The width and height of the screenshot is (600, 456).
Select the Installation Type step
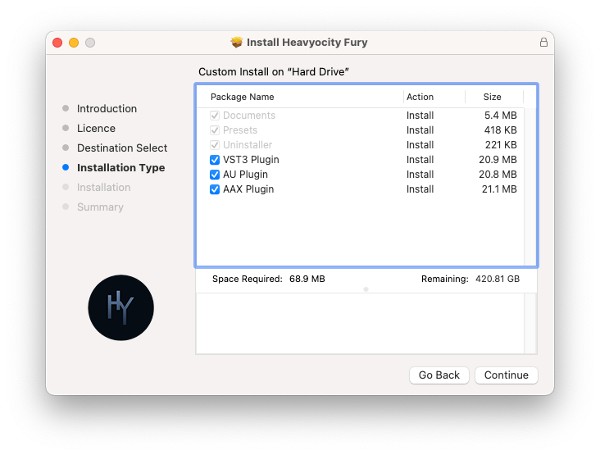[120, 168]
